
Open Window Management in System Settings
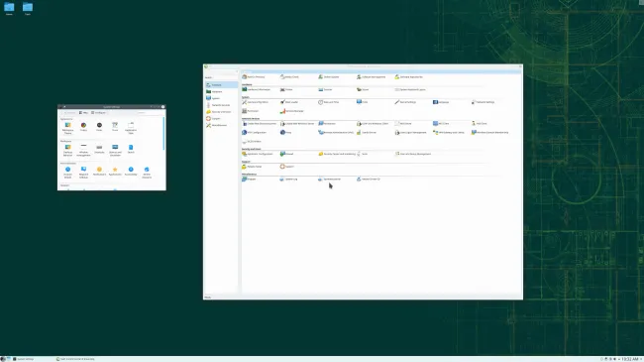tap(83, 150)
